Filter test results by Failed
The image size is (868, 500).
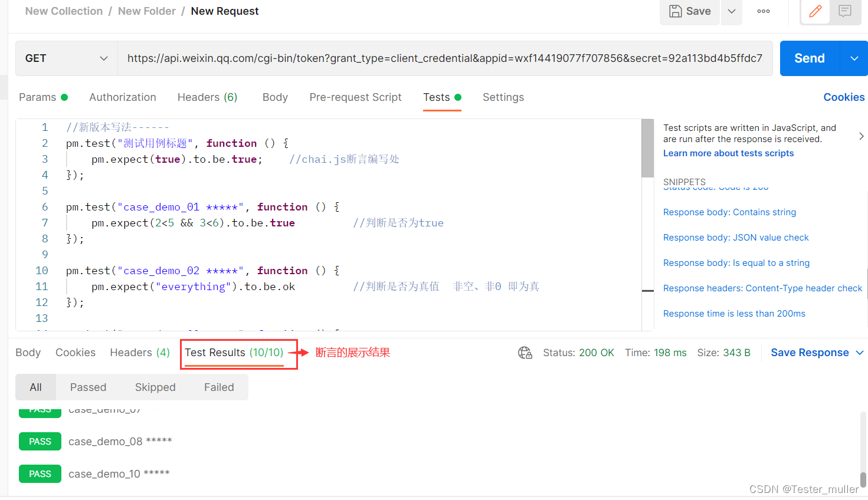219,387
